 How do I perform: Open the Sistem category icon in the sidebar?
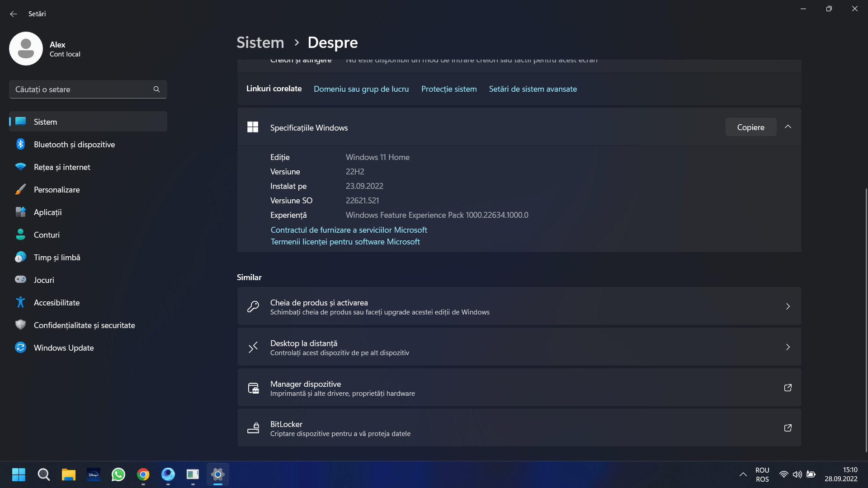(20, 122)
